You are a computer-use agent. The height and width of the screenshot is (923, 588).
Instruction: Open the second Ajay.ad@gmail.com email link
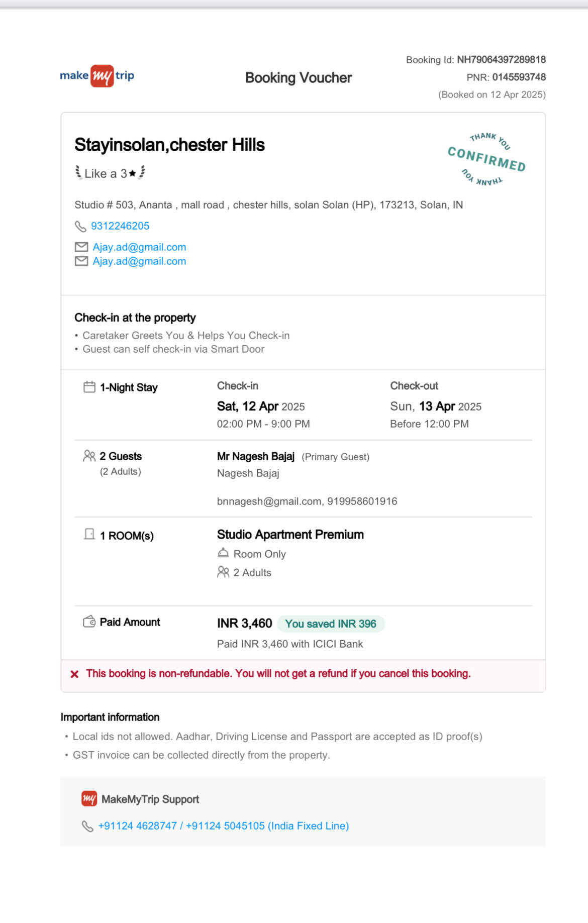click(x=139, y=261)
